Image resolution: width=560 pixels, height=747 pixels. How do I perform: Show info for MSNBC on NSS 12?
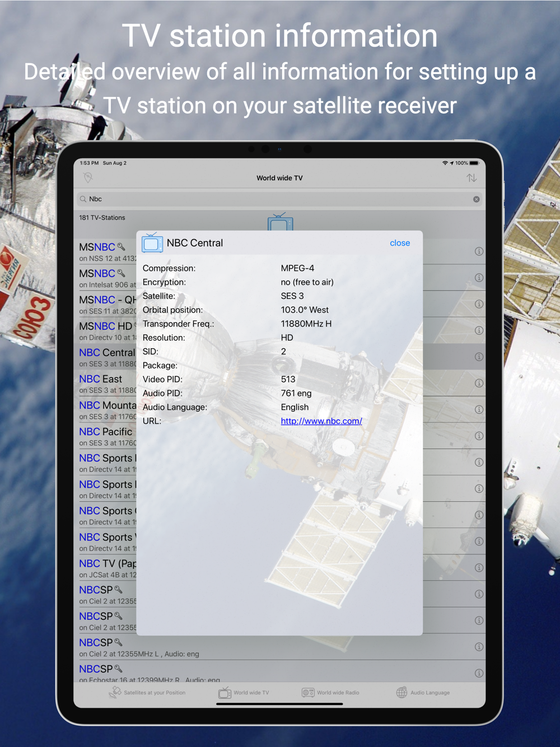tap(479, 251)
